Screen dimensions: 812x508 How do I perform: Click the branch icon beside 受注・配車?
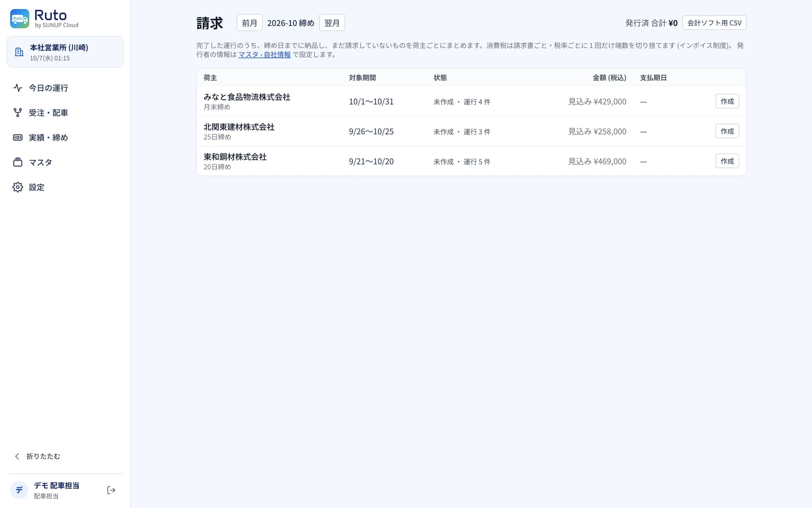pos(18,113)
